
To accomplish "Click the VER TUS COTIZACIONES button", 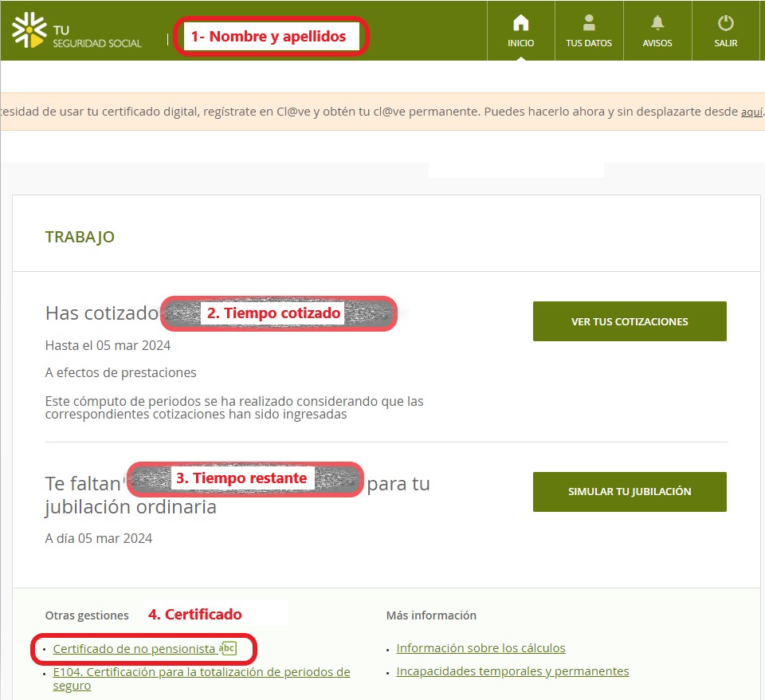I will 630,321.
